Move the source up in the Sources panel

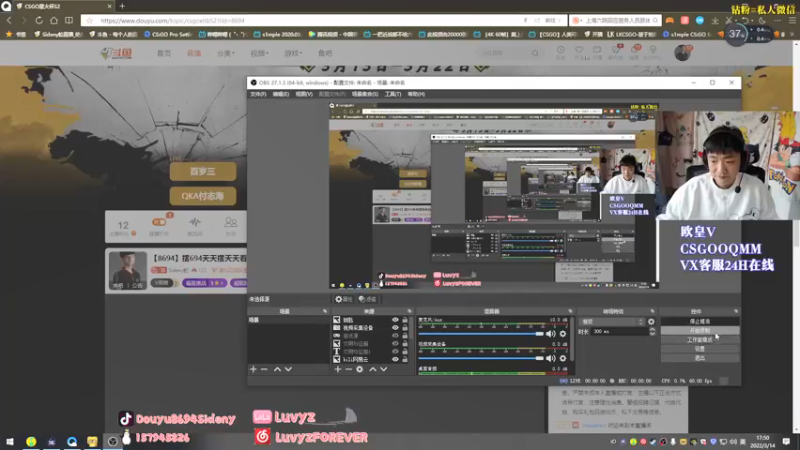[372, 369]
